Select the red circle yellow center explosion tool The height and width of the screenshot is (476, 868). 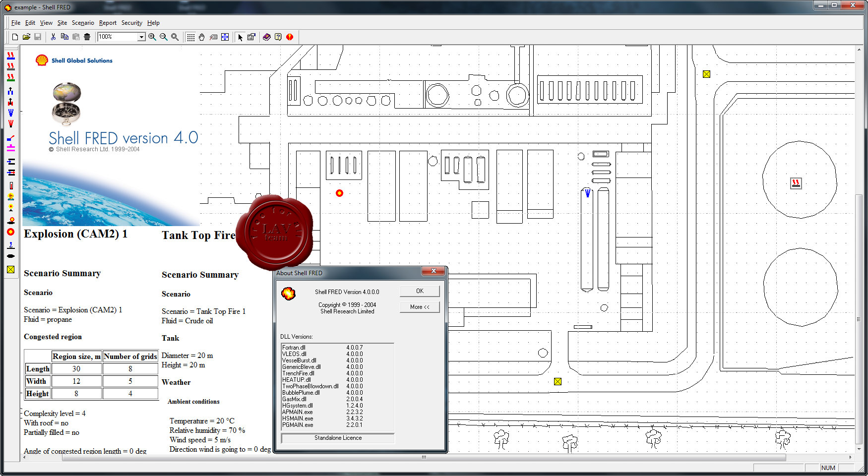point(10,232)
